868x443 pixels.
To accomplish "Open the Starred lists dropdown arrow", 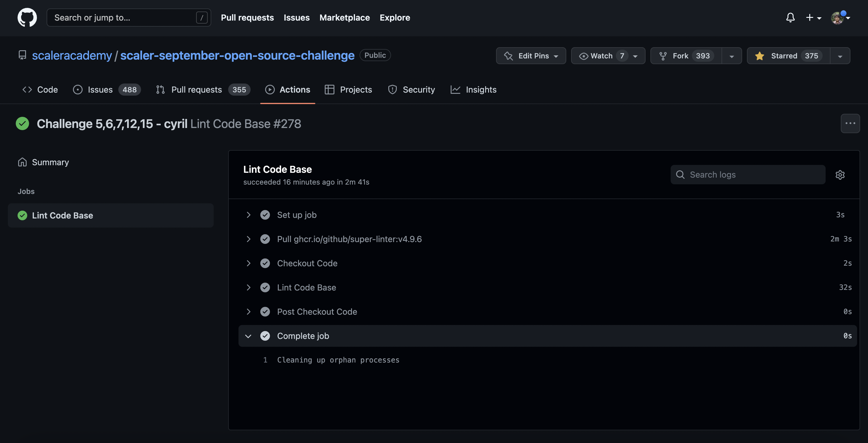I will [x=840, y=56].
